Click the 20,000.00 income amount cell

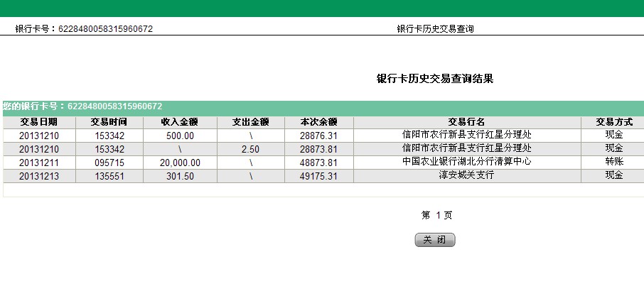pyautogui.click(x=179, y=163)
